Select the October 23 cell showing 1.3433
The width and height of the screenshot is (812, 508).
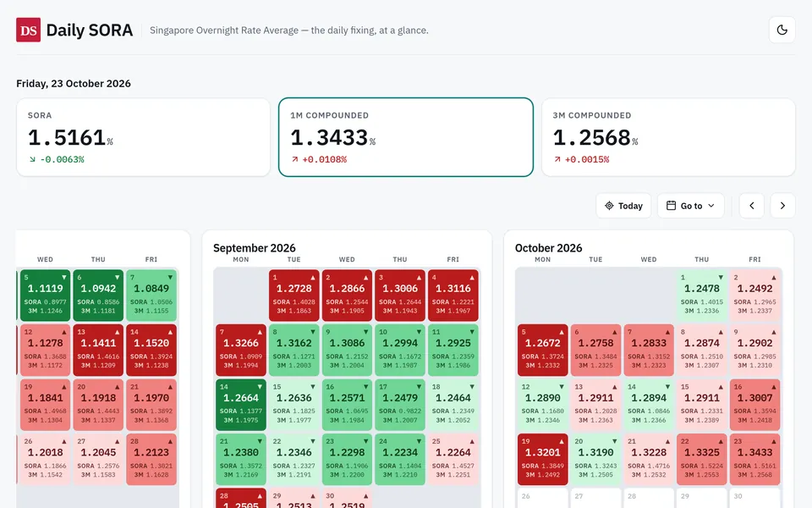[x=755, y=459]
